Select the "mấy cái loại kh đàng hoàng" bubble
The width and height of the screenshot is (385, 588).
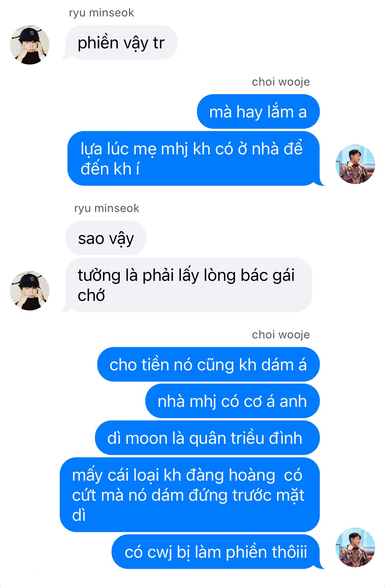pyautogui.click(x=190, y=494)
